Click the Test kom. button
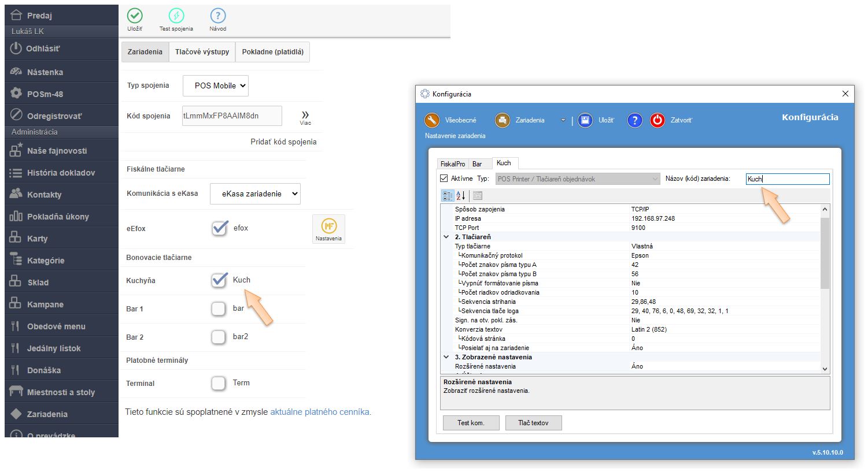The height and width of the screenshot is (472, 868). pos(471,423)
